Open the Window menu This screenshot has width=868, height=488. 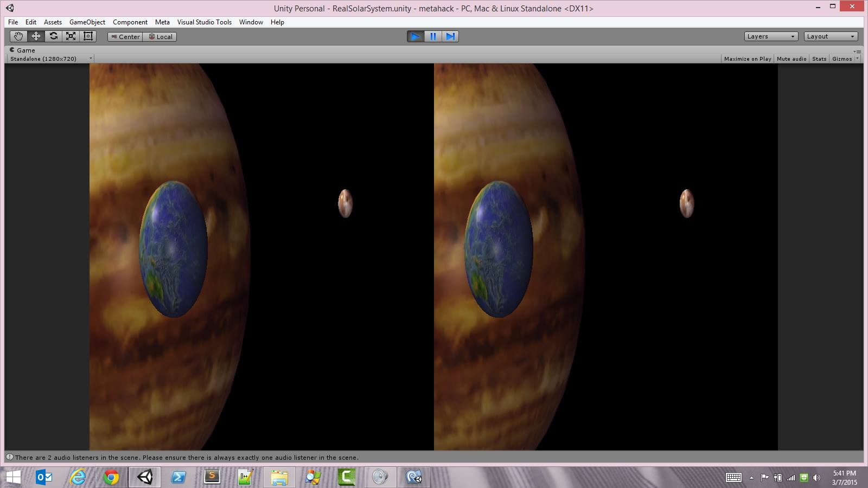(x=251, y=22)
